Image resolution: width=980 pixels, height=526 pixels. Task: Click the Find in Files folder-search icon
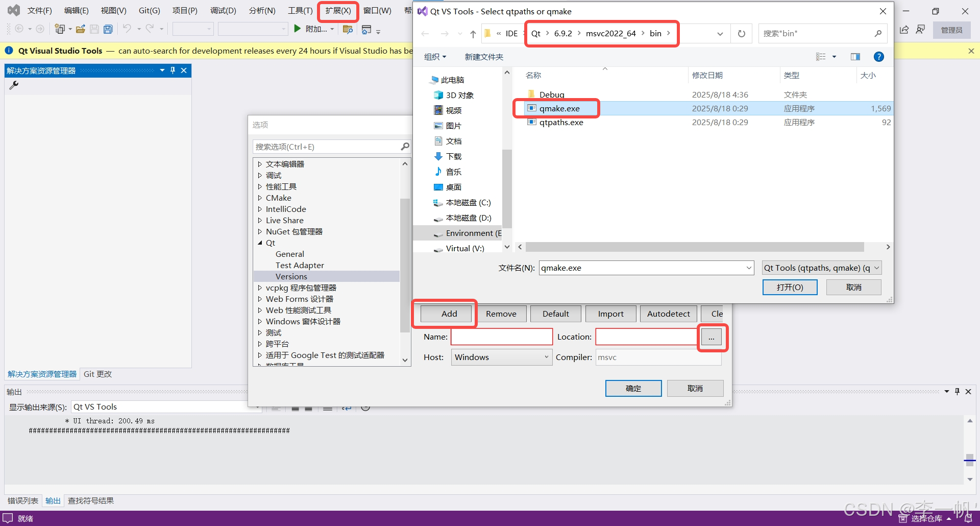[348, 29]
